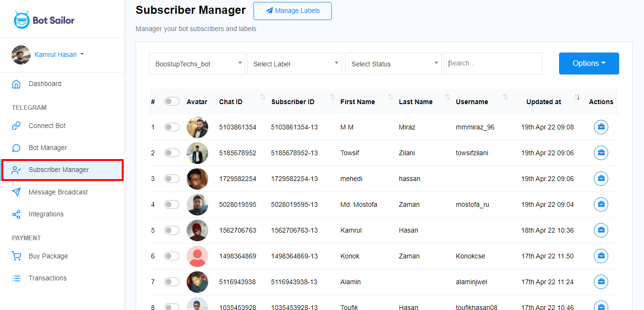Toggle select-all switch in table header
This screenshot has width=644, height=310.
(x=172, y=101)
